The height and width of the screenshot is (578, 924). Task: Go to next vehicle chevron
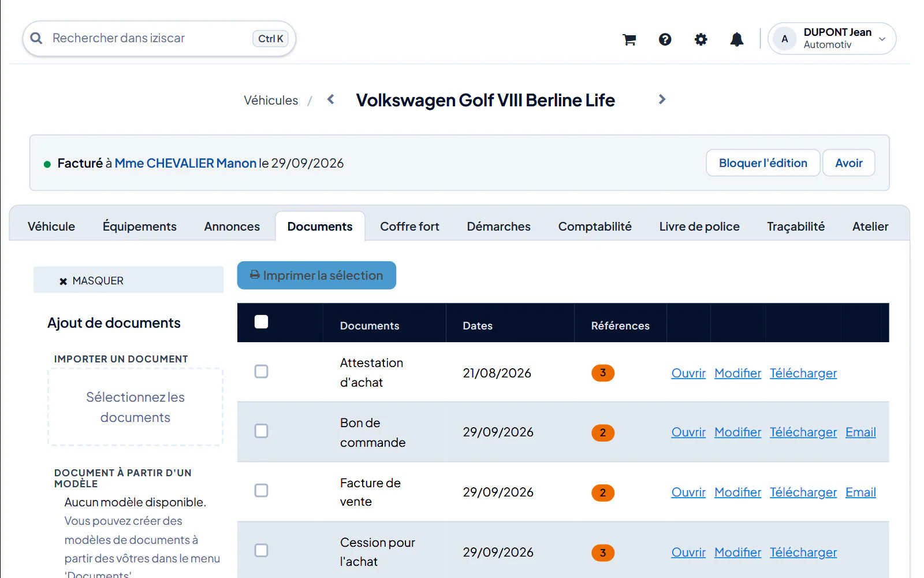[662, 99]
